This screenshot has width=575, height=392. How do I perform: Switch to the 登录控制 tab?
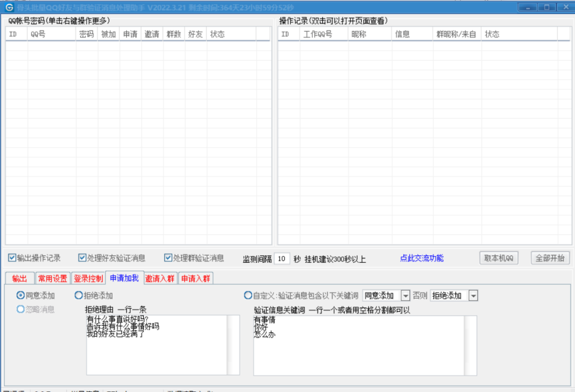88,279
